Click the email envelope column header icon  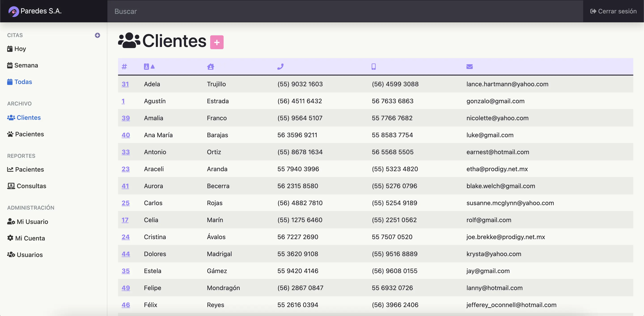coord(469,66)
